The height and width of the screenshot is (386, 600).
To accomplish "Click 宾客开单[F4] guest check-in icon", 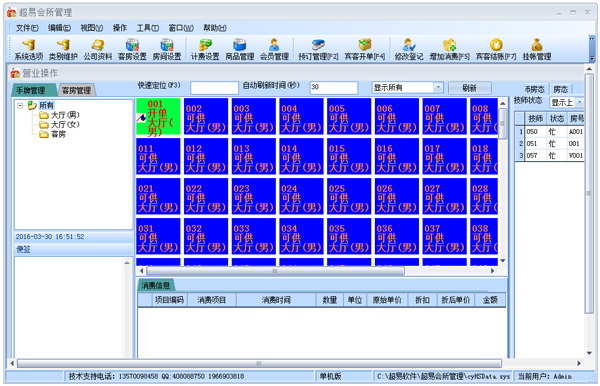I will [365, 45].
